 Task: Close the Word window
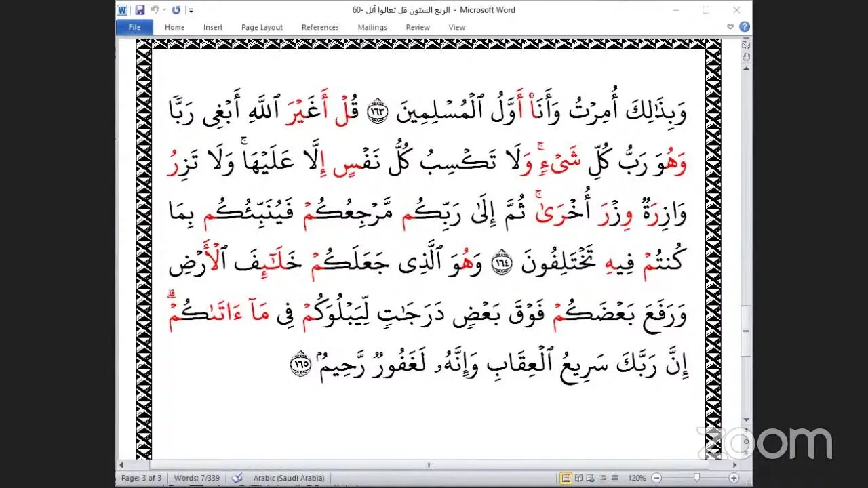coord(736,10)
